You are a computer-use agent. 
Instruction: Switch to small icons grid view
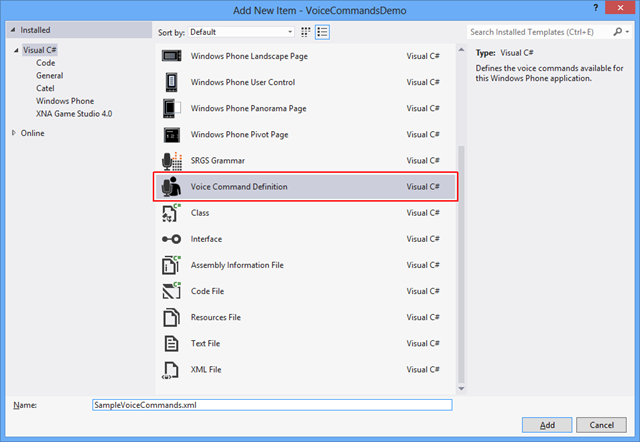(x=306, y=32)
